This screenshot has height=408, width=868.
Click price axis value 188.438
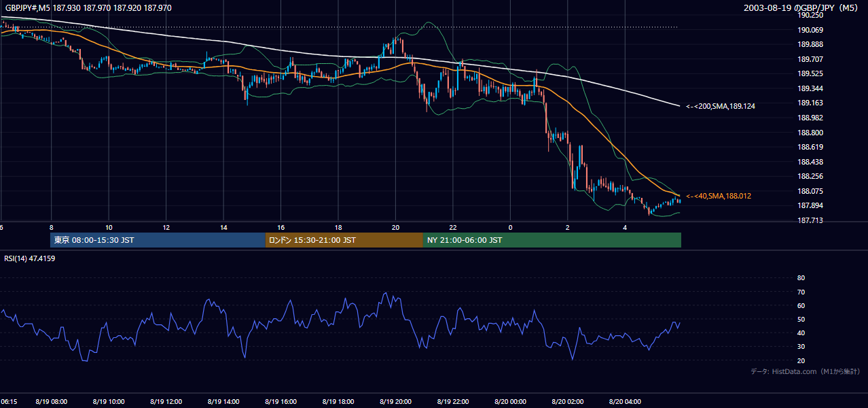tap(810, 162)
